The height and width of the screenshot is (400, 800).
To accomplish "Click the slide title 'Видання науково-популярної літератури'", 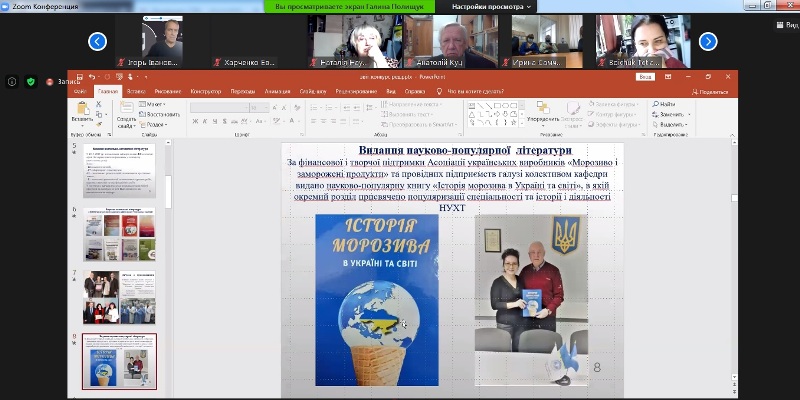I will pos(465,150).
